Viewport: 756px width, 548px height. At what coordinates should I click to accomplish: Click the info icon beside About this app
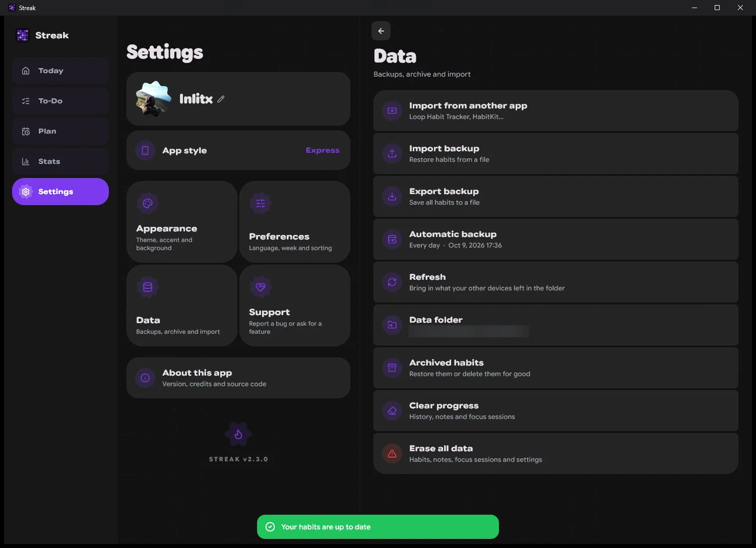[x=145, y=378]
